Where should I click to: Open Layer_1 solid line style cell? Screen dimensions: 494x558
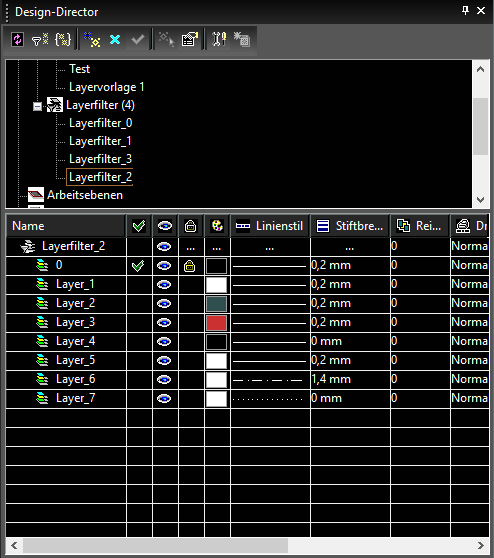tap(270, 284)
